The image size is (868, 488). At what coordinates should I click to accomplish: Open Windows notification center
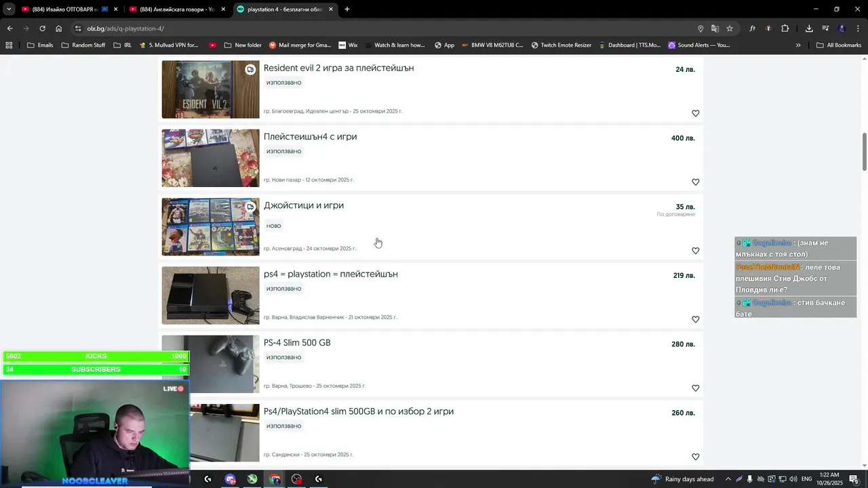854,479
